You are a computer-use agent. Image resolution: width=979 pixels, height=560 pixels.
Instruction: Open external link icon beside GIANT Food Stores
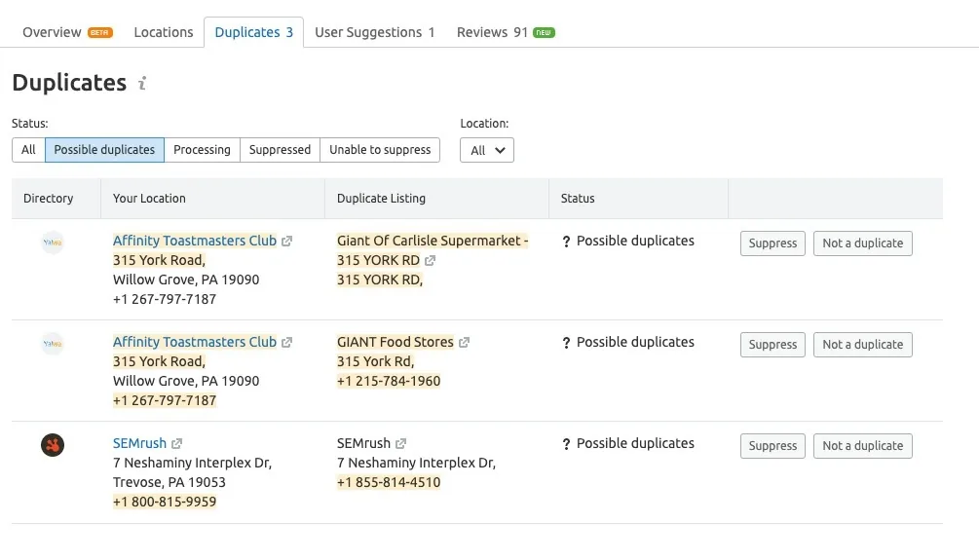[464, 342]
